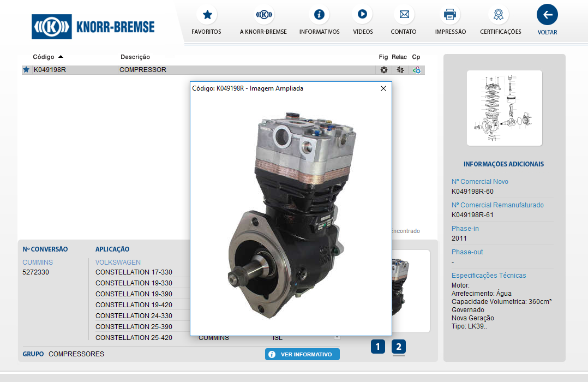Close the Imagem Ampliada popup

pyautogui.click(x=383, y=88)
